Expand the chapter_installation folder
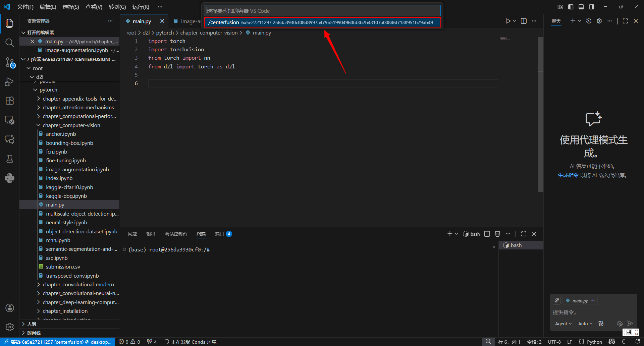Viewport: 644px width, 346px height. click(39, 311)
